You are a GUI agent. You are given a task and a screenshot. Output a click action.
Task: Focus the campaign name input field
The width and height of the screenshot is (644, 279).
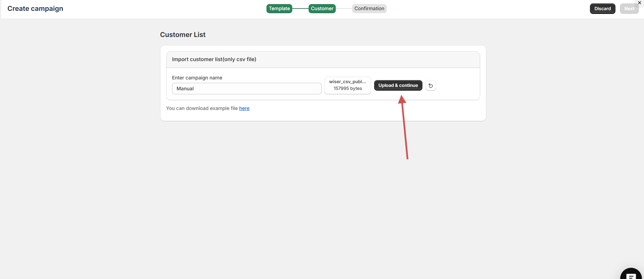click(247, 89)
